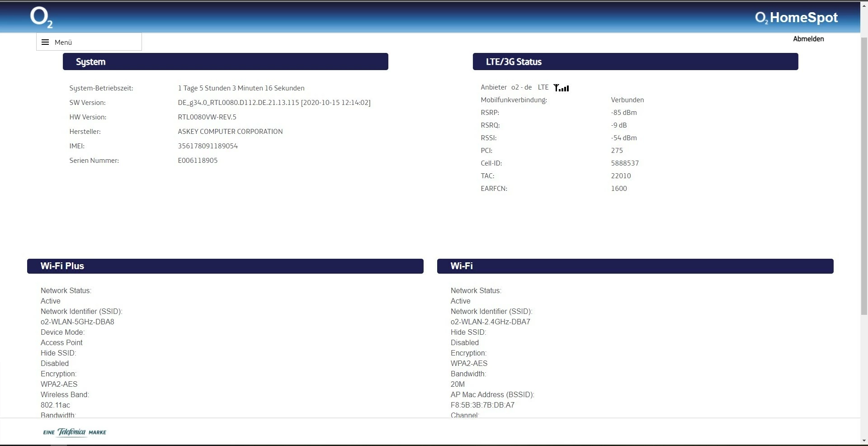Select the IMEI value 356178091189054

(x=208, y=146)
